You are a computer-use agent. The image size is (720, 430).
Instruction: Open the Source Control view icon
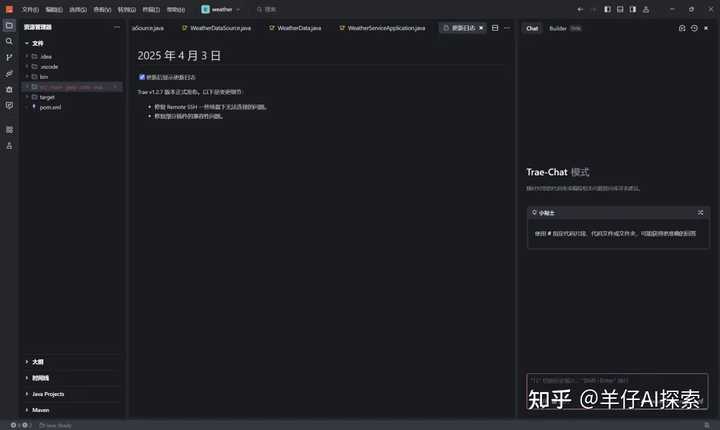point(9,57)
